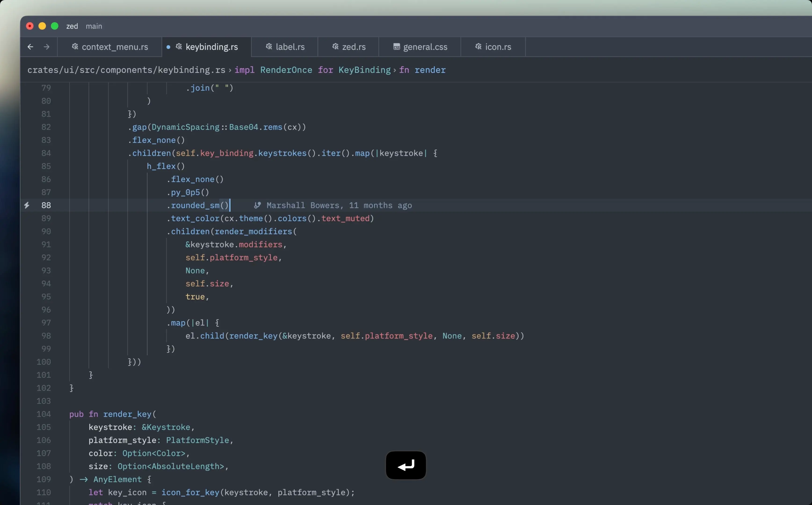Click the unsaved dot on the keybinding.rs tab
Screen dimensions: 812x505
click(168, 47)
